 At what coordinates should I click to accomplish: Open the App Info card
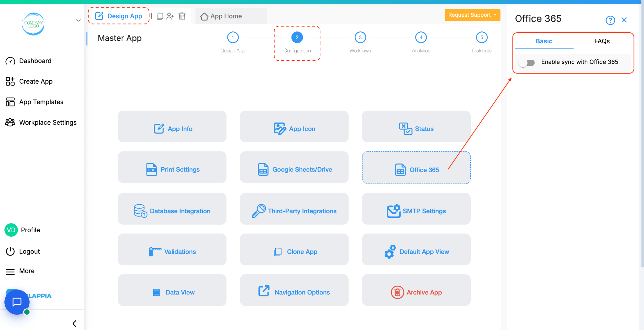click(x=172, y=126)
